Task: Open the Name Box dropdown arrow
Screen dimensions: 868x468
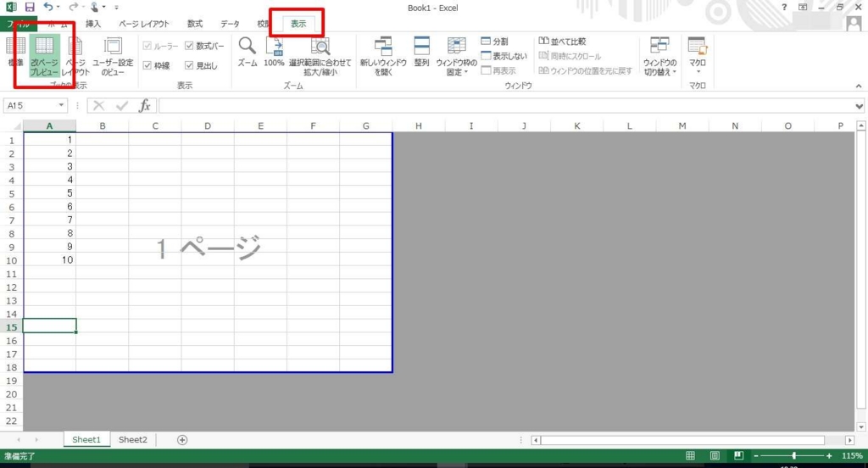Action: click(x=61, y=105)
